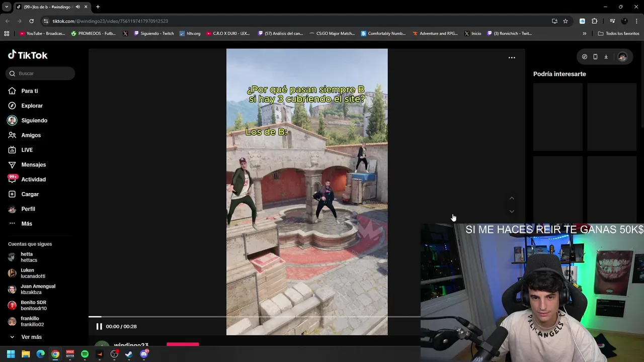Open the CS:GO Major Match... bookmark
The height and width of the screenshot is (362, 644).
tap(332, 34)
